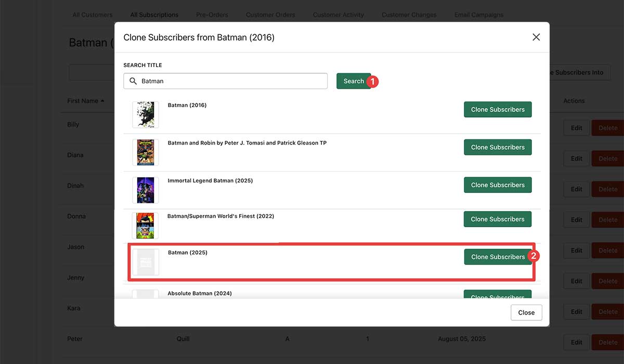
Task: Clone subscribers into Batman (2016)
Action: (498, 110)
